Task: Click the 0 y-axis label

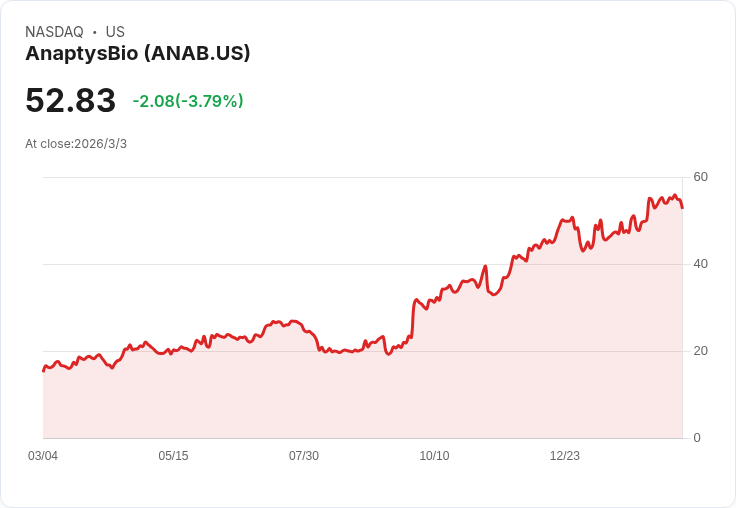Action: [697, 438]
